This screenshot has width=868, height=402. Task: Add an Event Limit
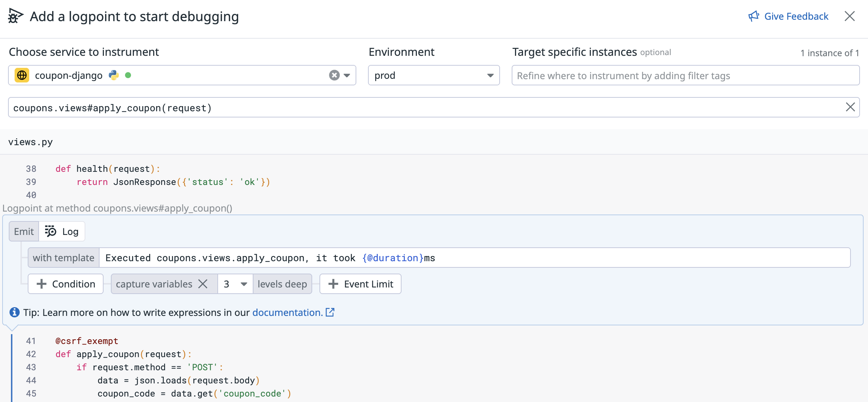360,284
